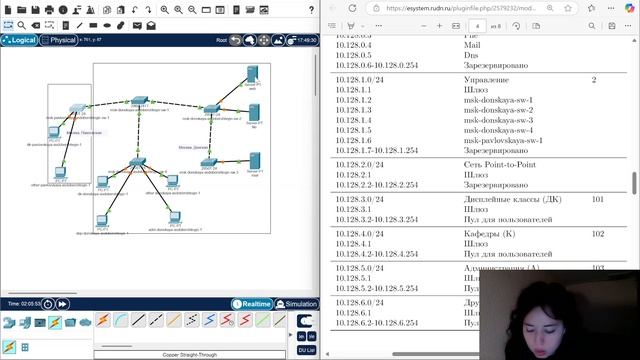This screenshot has height=360, width=640.
Task: Activate the Delete tool
Action: point(36,26)
